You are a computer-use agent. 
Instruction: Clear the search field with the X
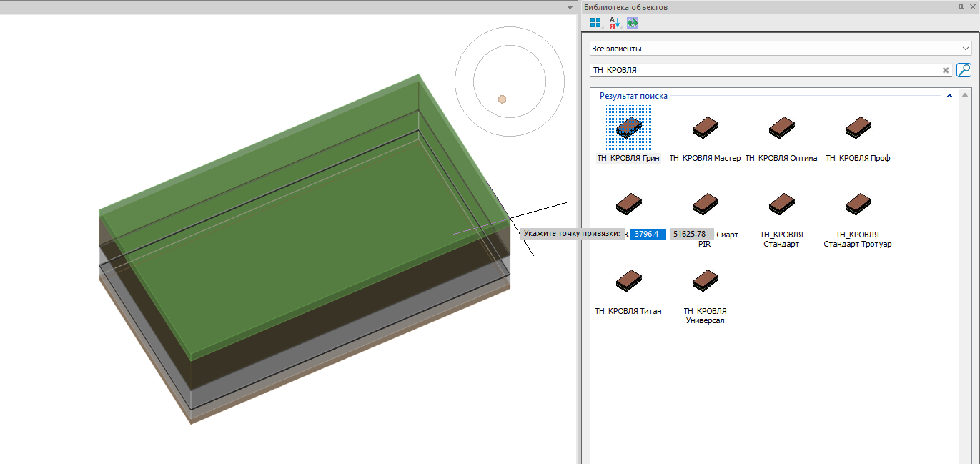[945, 70]
